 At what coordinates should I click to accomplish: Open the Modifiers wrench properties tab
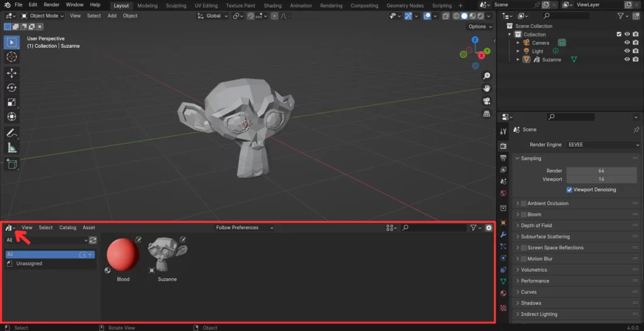504,235
